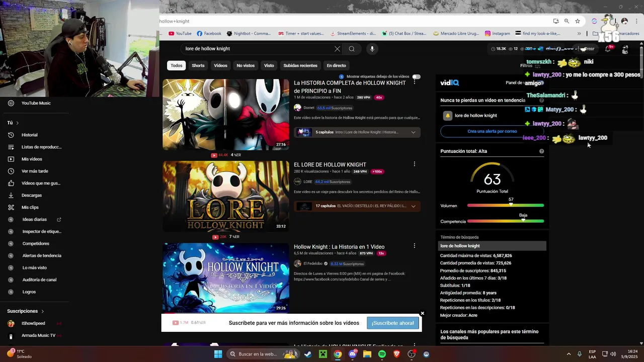Open the YouTube Music sidebar icon
This screenshot has width=644, height=362.
[11, 103]
